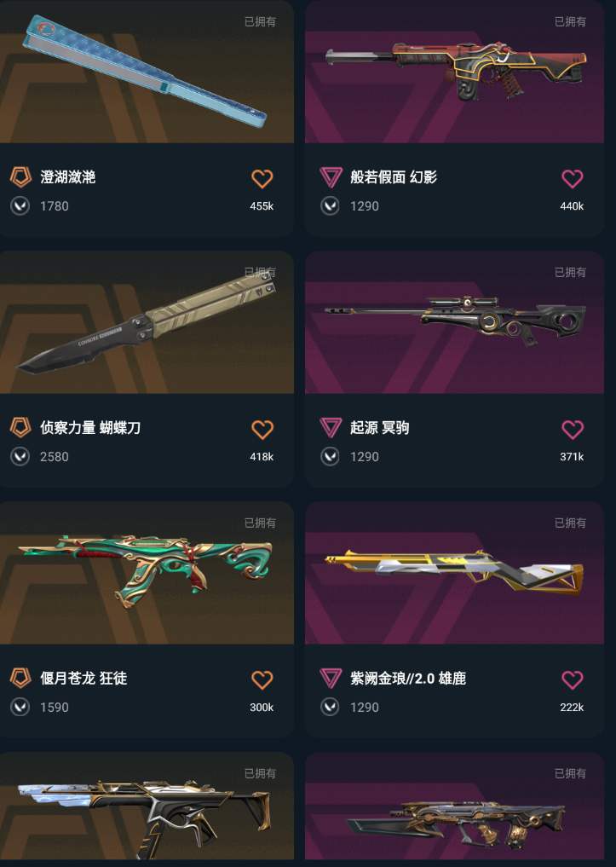
Task: Toggle favorite heart for 般若假面 幻影
Action: click(x=573, y=178)
